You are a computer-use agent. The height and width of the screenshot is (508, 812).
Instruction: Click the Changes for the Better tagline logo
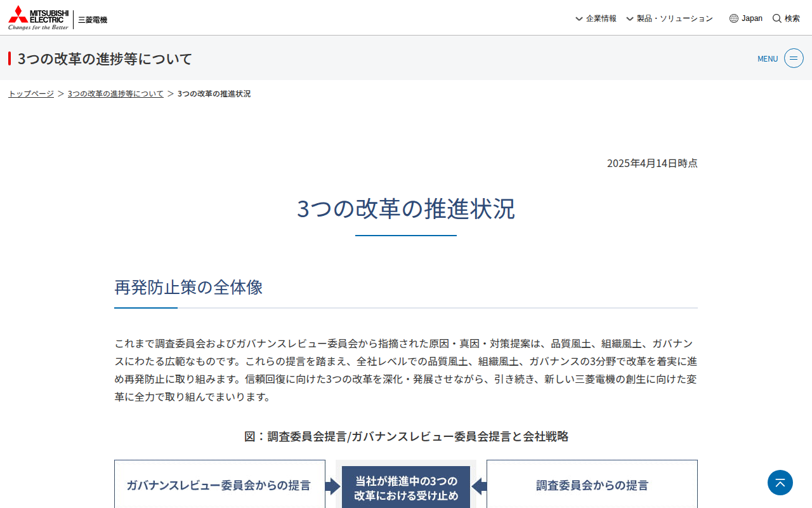coord(38,27)
